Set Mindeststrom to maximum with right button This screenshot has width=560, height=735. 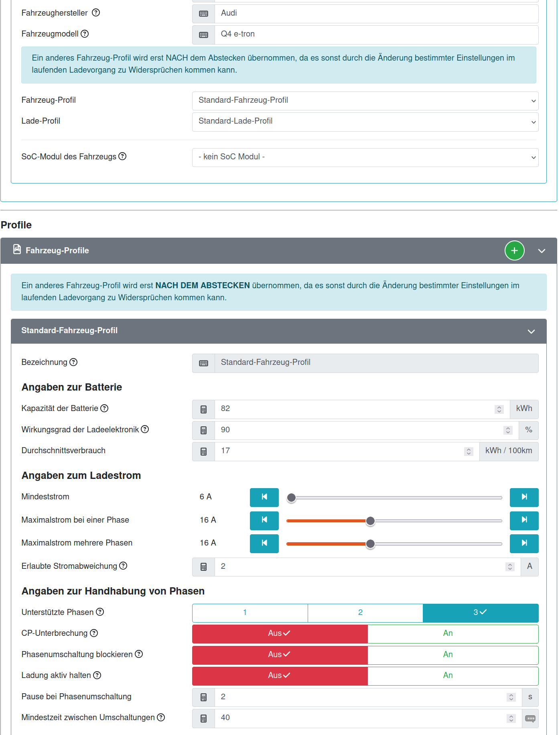[524, 498]
